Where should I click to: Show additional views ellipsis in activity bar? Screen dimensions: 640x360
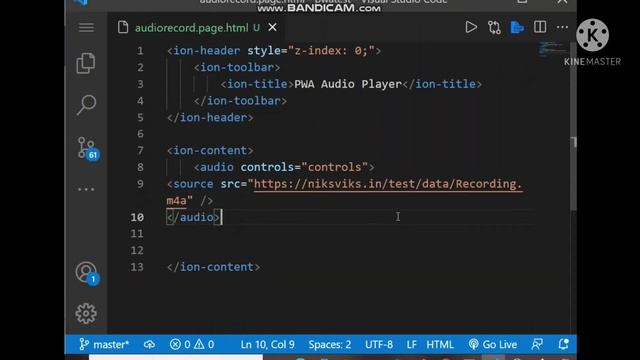86,189
